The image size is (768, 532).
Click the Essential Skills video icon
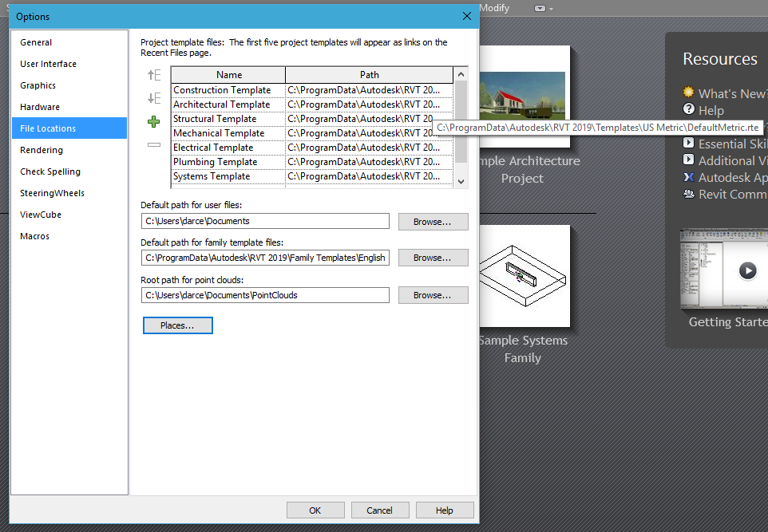[x=688, y=144]
